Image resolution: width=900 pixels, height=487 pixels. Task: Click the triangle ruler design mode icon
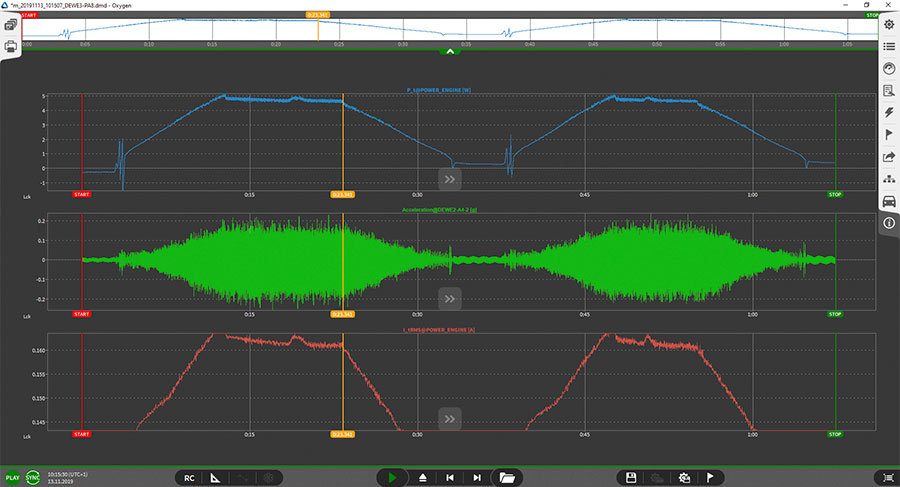coord(215,478)
